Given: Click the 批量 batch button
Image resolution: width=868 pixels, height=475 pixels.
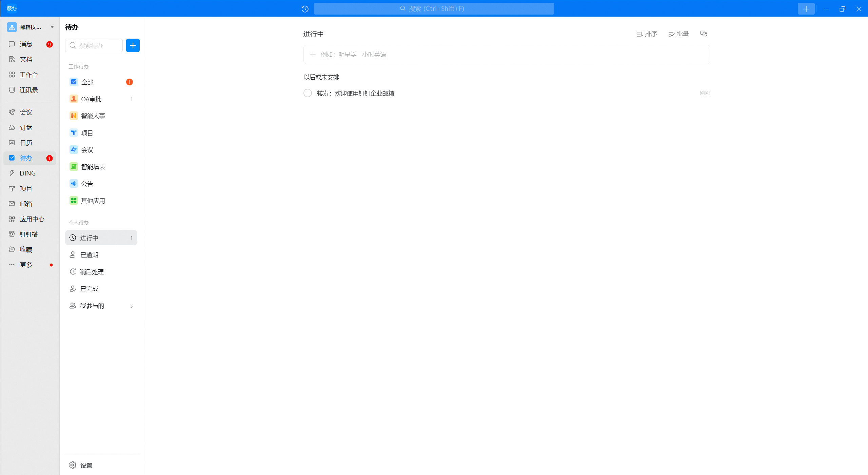Looking at the screenshot, I should [x=678, y=34].
